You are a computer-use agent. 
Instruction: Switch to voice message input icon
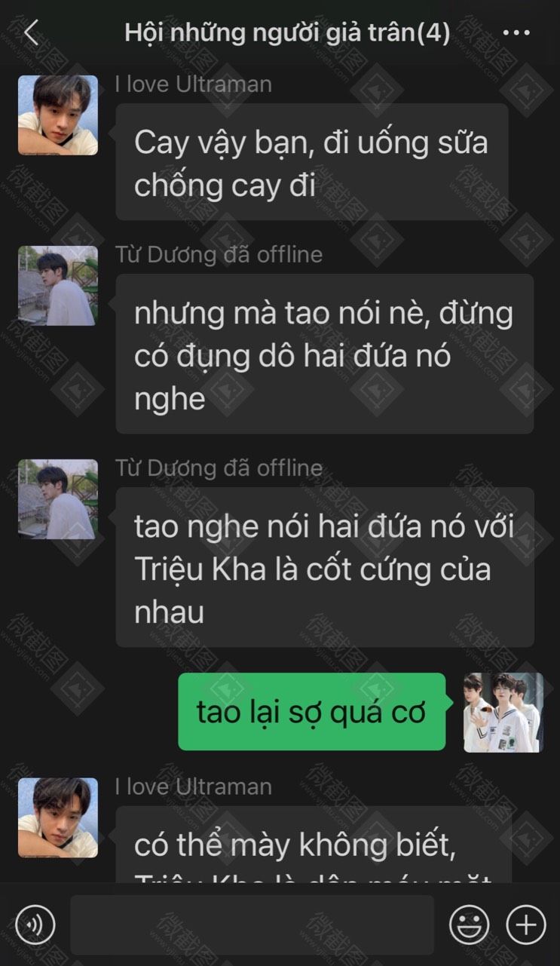click(x=35, y=925)
